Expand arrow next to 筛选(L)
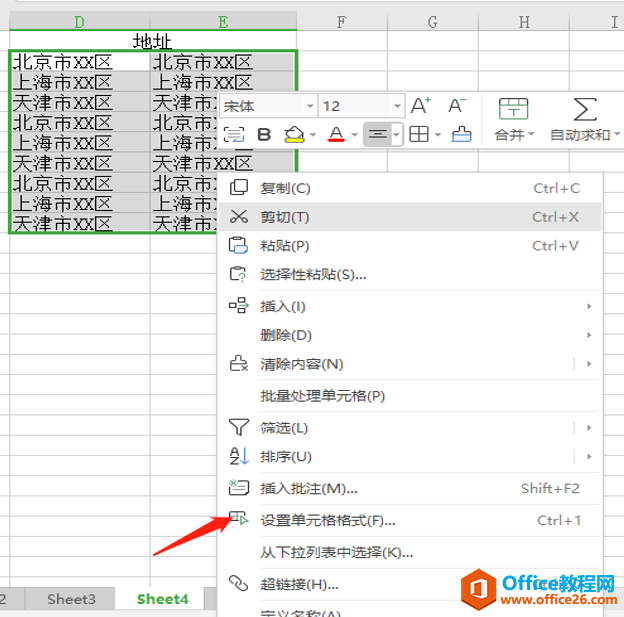The image size is (624, 617). 589,428
